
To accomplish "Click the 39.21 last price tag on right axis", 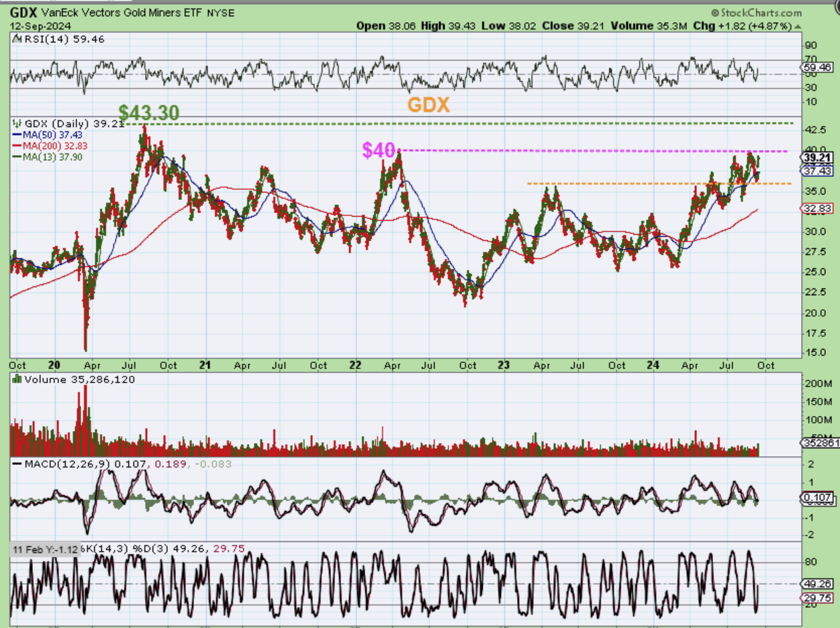I will pyautogui.click(x=818, y=156).
